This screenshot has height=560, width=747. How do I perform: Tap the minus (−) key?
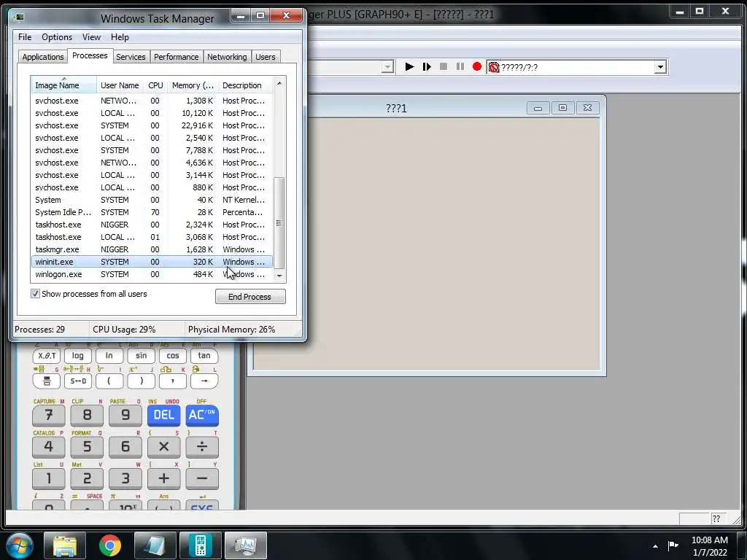(202, 478)
